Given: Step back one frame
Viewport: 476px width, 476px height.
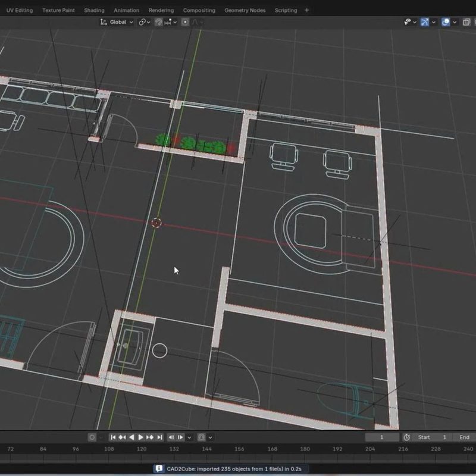Looking at the screenshot, I should [x=171, y=437].
